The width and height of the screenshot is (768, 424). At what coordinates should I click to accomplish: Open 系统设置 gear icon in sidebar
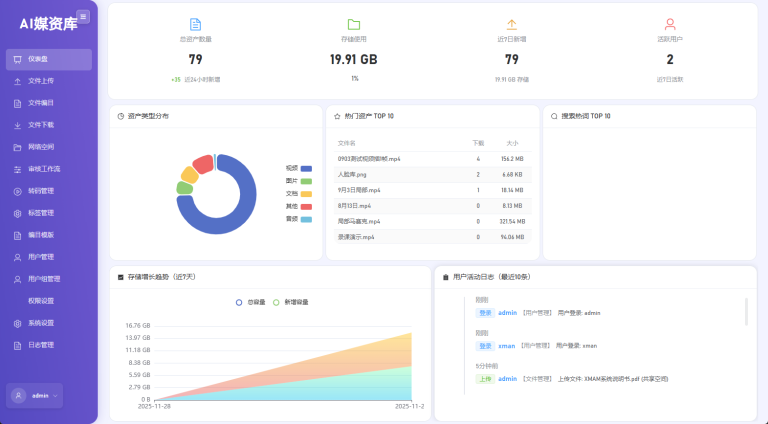18,323
